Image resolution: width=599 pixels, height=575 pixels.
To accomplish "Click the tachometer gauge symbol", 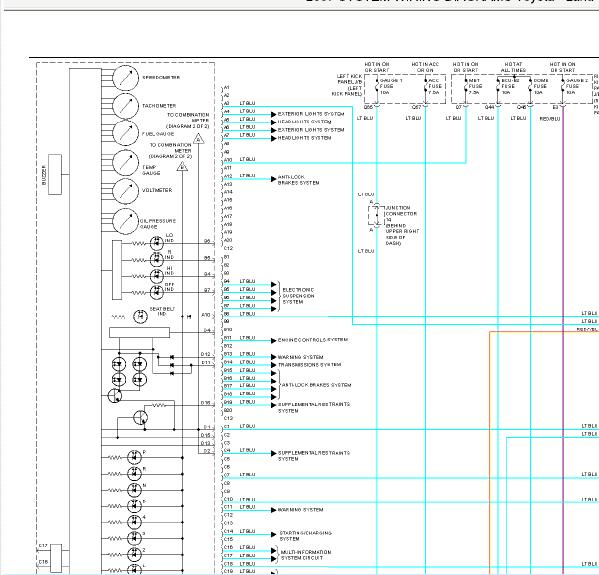I will [125, 106].
